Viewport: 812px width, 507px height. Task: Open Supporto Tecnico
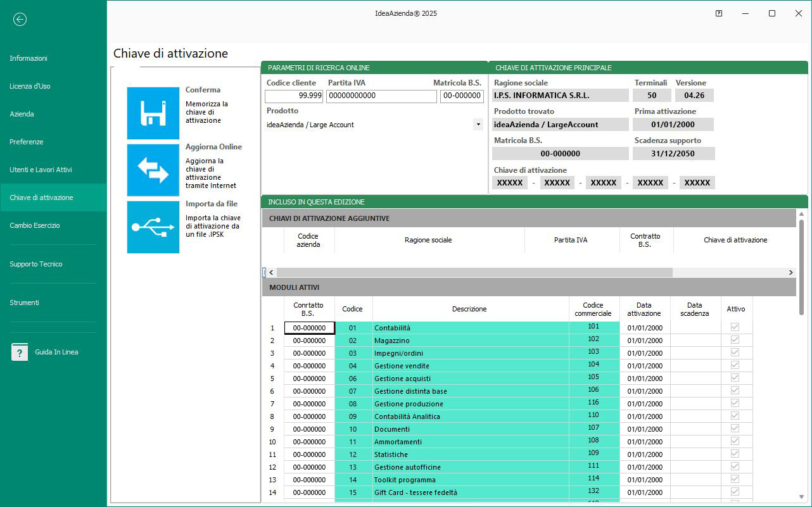(36, 264)
